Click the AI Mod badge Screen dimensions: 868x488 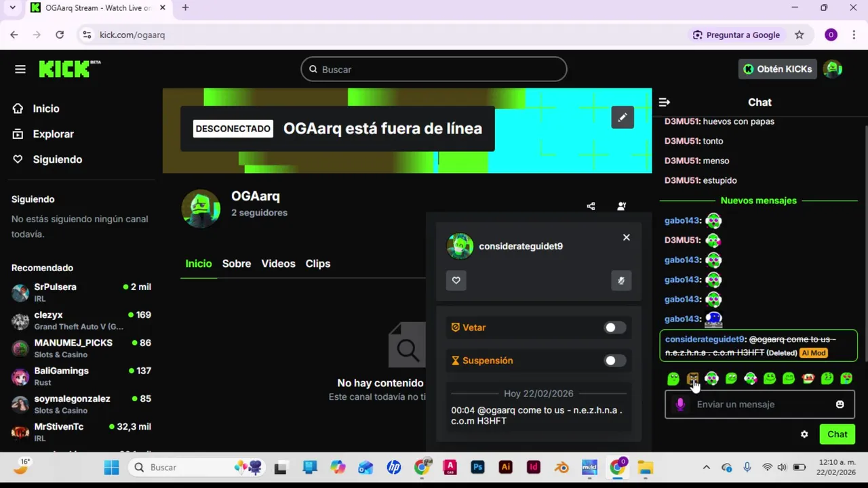tap(814, 353)
